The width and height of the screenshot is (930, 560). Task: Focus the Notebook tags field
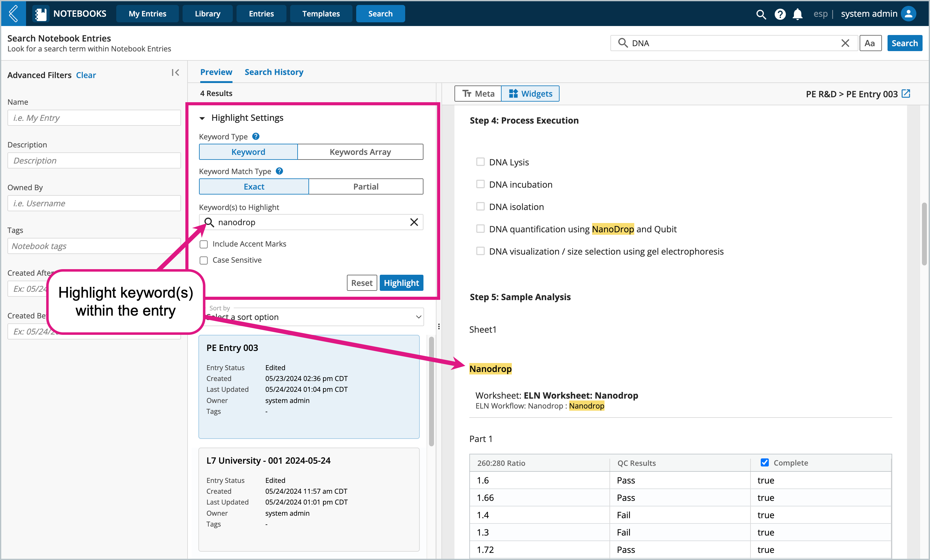94,246
